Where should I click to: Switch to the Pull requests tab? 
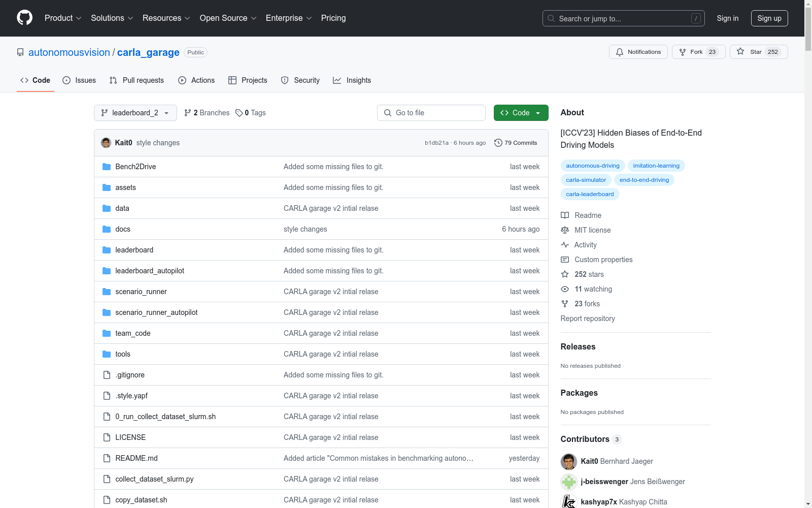(137, 80)
